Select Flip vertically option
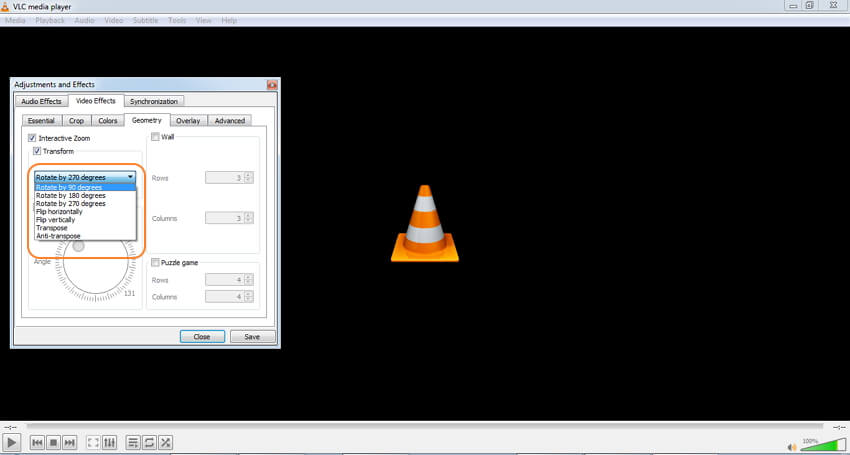850x455 pixels. (x=85, y=220)
